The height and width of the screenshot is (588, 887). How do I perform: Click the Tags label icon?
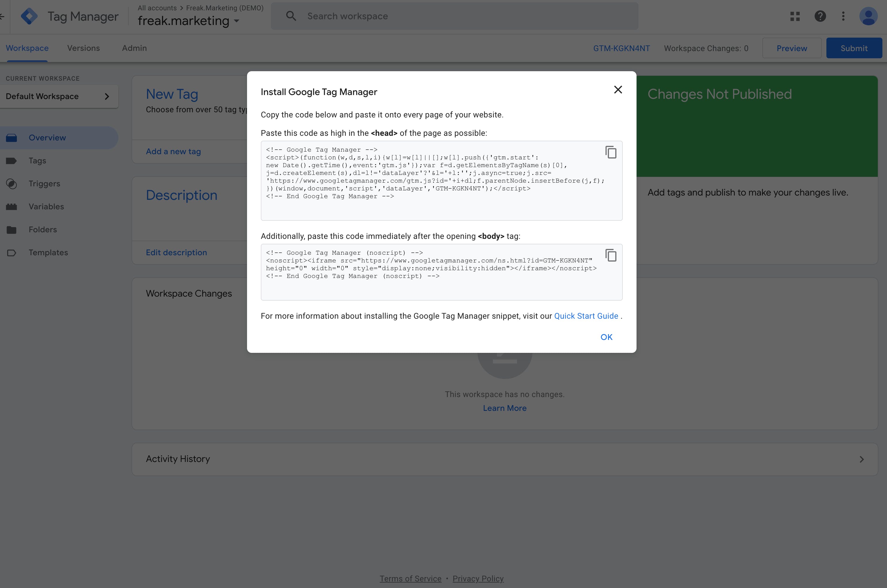11,161
